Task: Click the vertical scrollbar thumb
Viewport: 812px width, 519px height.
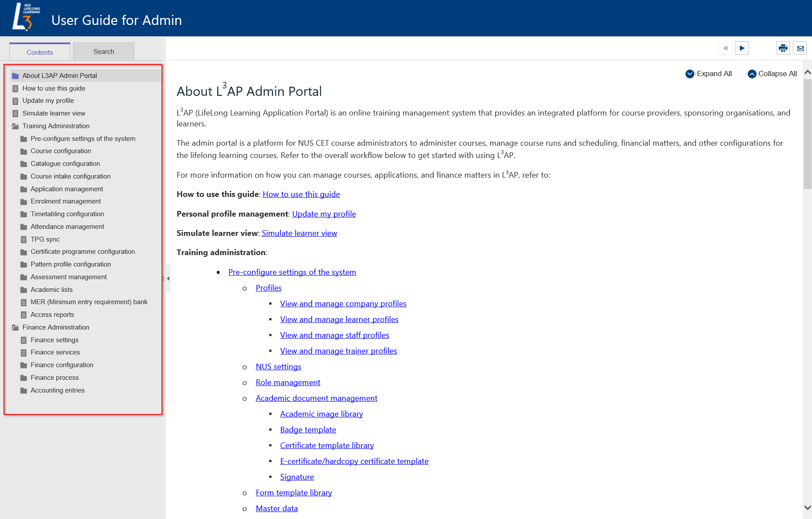Action: (807, 131)
